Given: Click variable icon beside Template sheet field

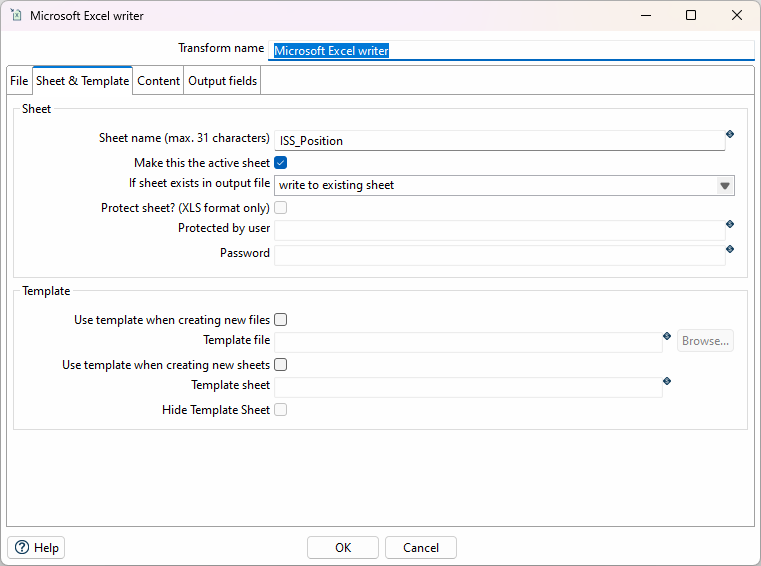Looking at the screenshot, I should click(x=667, y=381).
